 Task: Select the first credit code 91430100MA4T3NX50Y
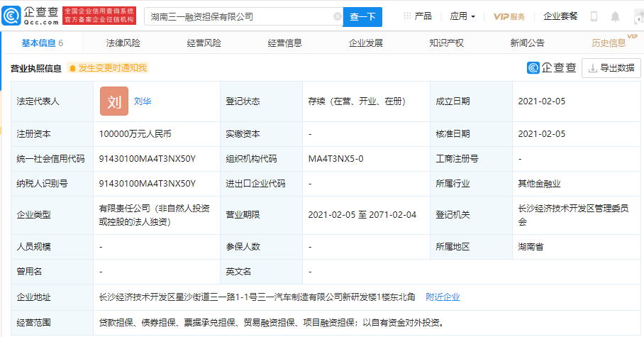(148, 159)
